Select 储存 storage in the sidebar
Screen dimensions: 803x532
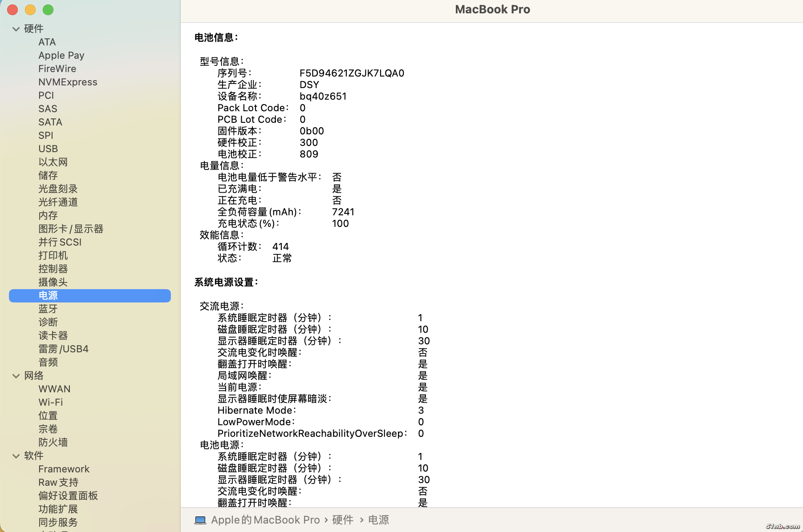(x=48, y=175)
